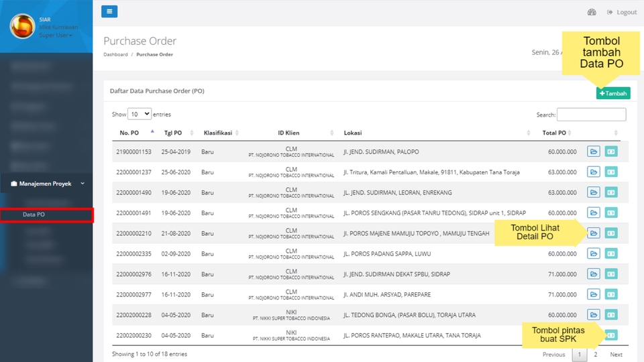Click the 'Showing 1 to 10 of 18 entries' text

pos(150,354)
